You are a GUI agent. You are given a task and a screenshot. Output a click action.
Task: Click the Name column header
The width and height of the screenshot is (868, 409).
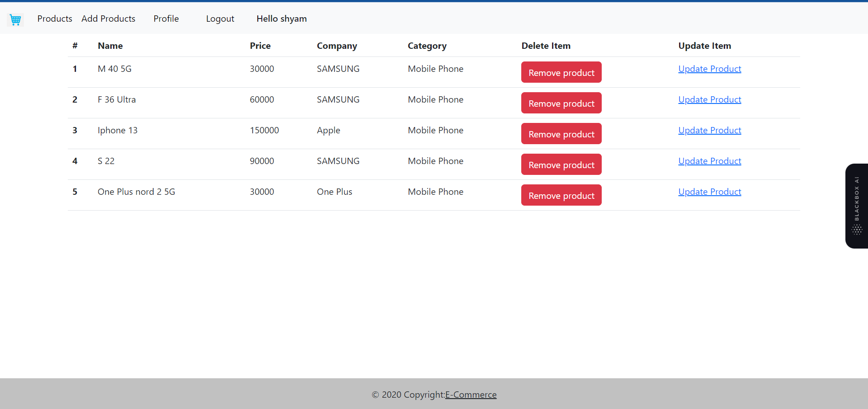coord(110,46)
